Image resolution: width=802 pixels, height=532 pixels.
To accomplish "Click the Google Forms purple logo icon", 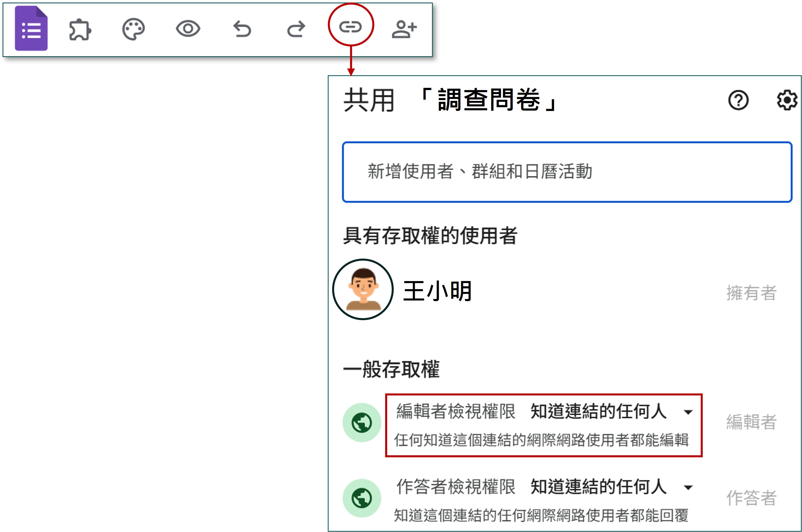I will [31, 29].
